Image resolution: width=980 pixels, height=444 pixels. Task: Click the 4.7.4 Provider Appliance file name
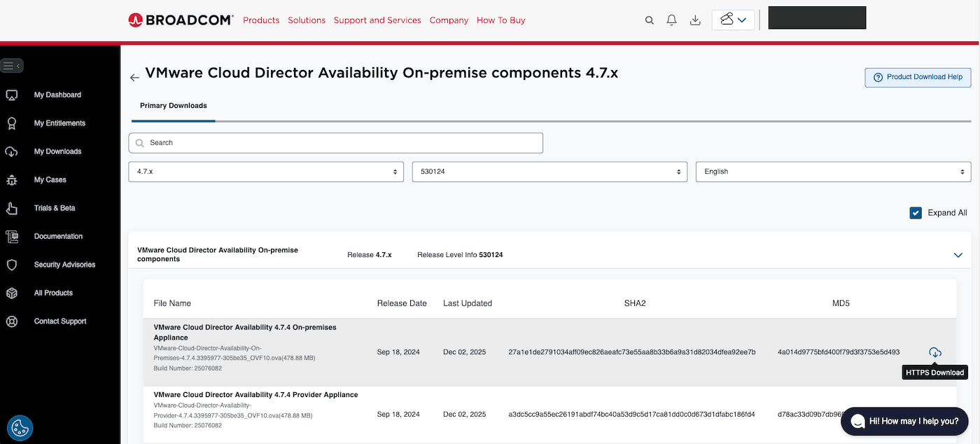[x=255, y=395]
